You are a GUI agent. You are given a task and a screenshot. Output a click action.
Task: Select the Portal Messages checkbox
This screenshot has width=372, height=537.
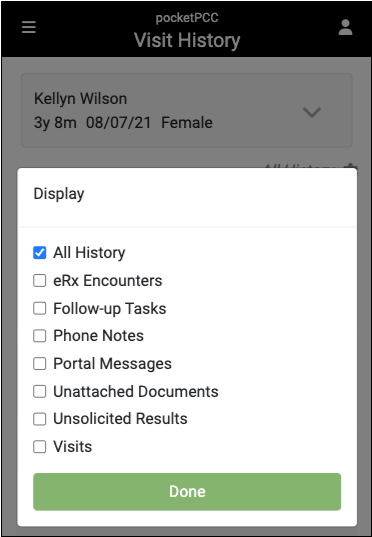pyautogui.click(x=39, y=364)
